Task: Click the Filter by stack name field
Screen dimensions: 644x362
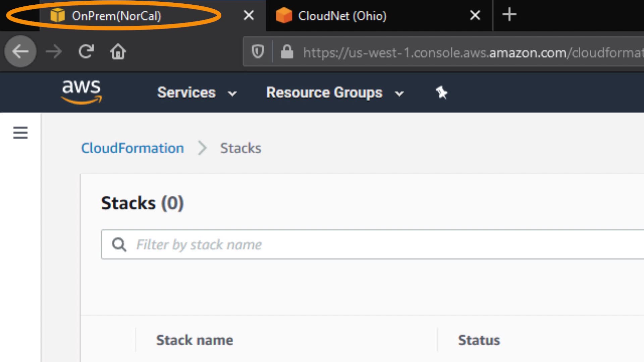Action: coord(369,244)
